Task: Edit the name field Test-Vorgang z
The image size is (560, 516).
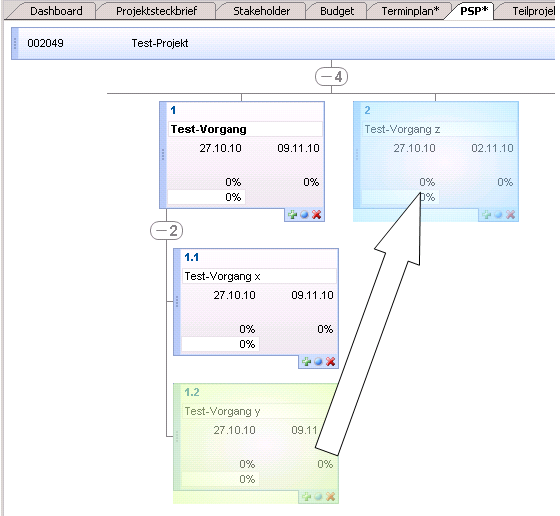Action: 440,129
